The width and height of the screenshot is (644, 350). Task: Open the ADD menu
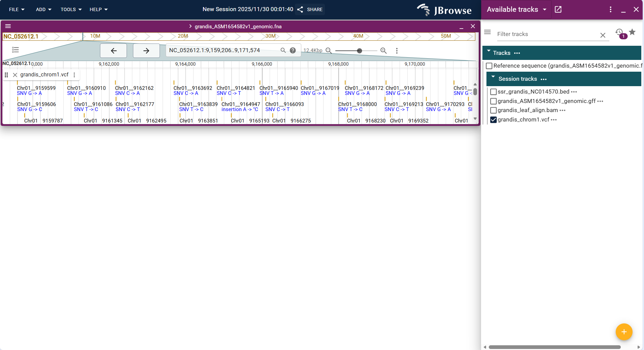tap(43, 9)
